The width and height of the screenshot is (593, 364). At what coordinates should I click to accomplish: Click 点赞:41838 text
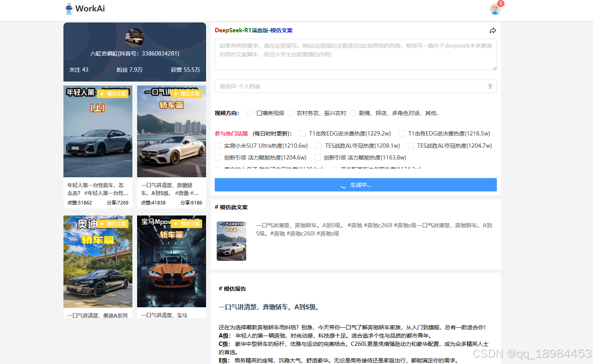(x=153, y=203)
